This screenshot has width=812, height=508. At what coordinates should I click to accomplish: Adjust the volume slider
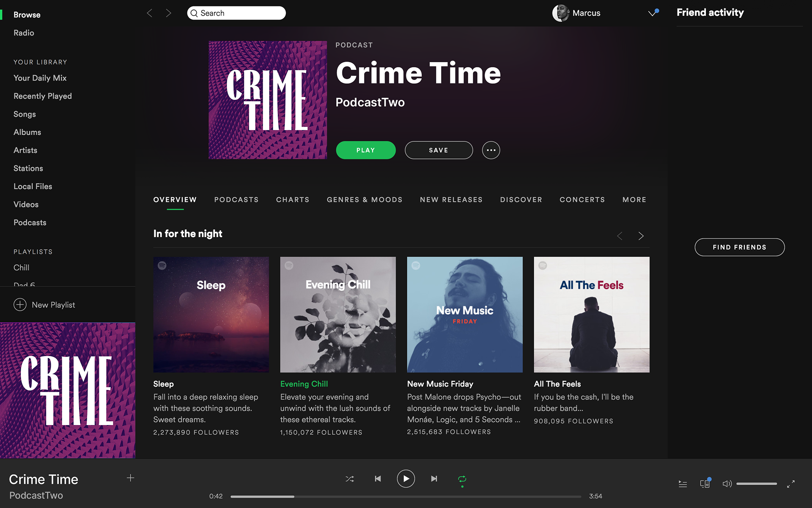[756, 484]
